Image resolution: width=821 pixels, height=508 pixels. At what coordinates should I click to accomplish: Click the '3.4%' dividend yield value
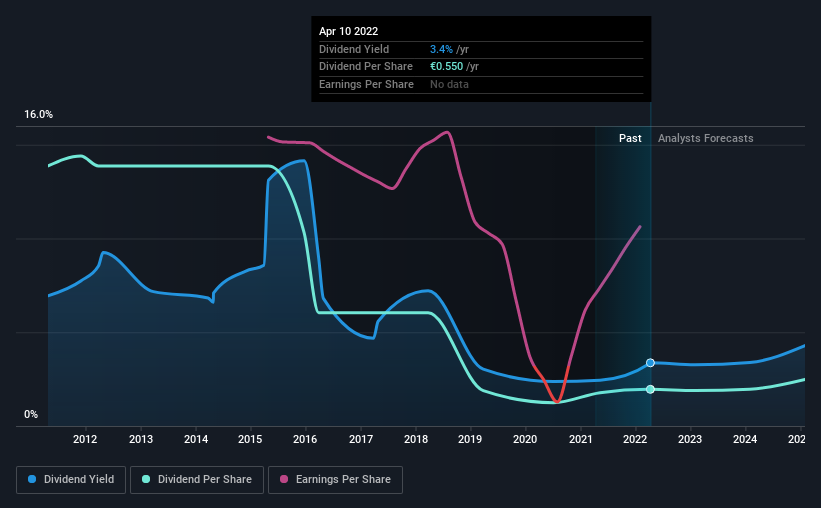(x=441, y=49)
